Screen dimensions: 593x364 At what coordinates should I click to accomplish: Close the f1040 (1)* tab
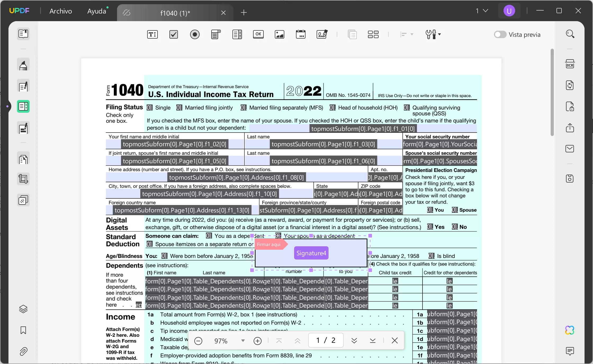click(x=223, y=13)
